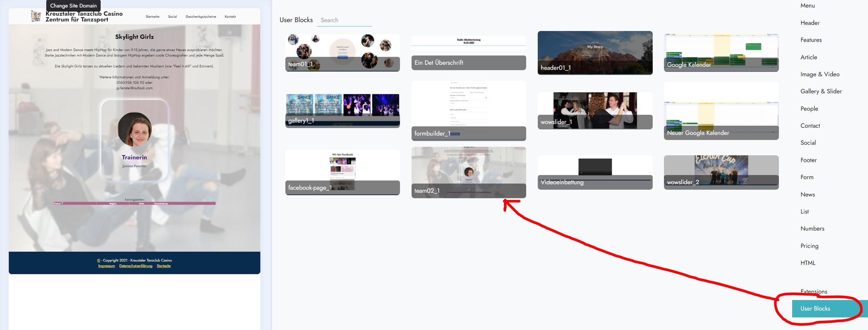Open the Image & Video category
The image size is (868, 330).
click(x=820, y=74)
